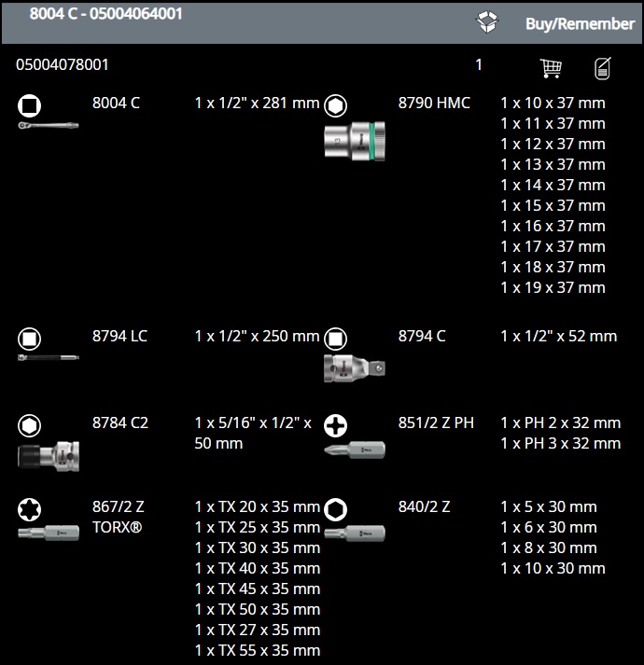Click the square drive icon for 8004 C
The height and width of the screenshot is (665, 644).
pyautogui.click(x=29, y=105)
